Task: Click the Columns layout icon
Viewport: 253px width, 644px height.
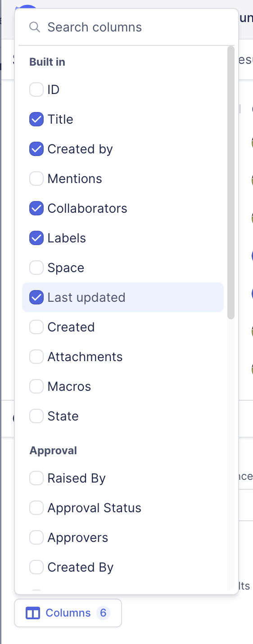Action: coord(33,613)
